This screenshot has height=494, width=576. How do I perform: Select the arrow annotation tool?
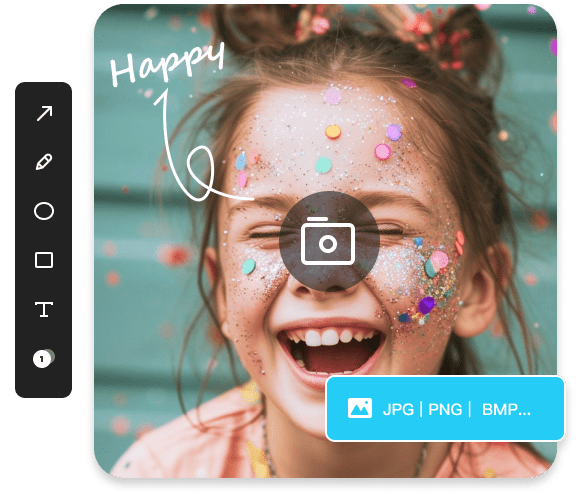click(44, 113)
